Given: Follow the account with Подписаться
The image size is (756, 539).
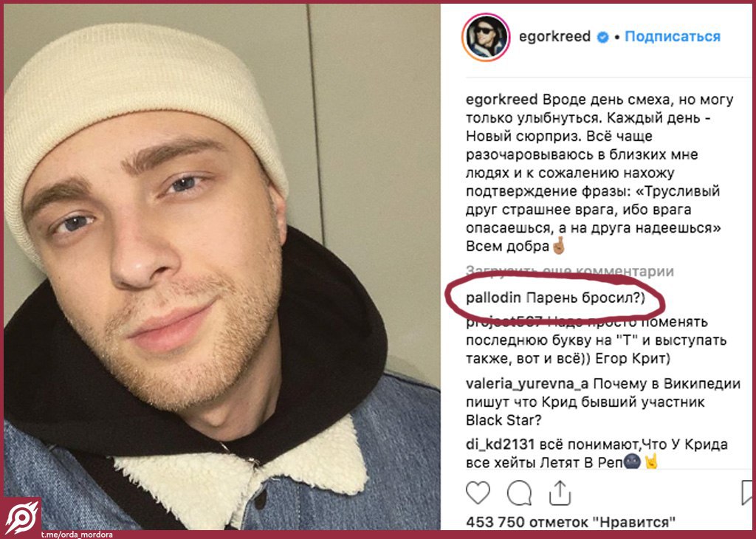Looking at the screenshot, I should 673,37.
